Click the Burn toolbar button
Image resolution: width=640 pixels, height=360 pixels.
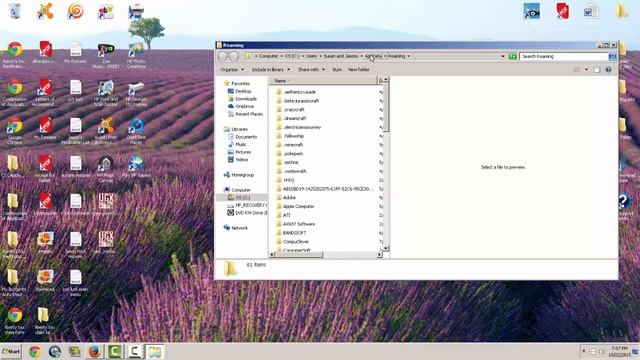[337, 70]
